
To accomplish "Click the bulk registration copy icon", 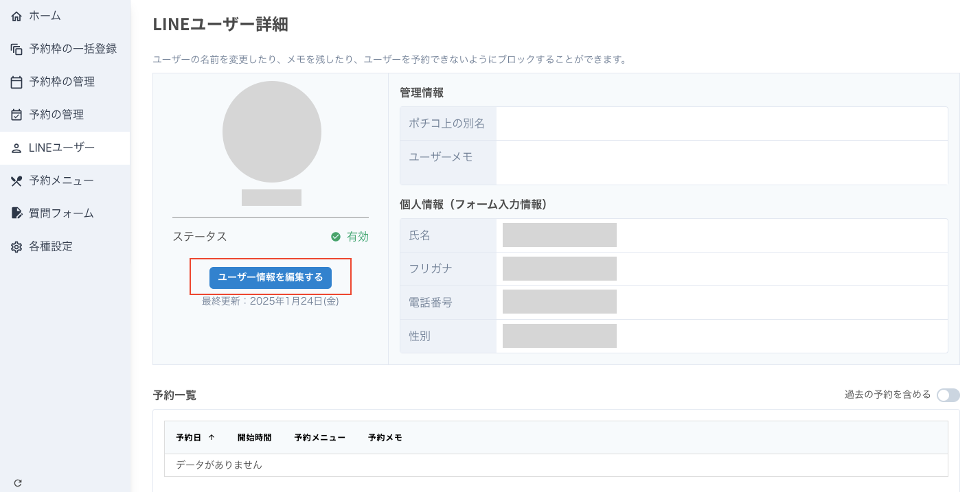I will pos(16,49).
